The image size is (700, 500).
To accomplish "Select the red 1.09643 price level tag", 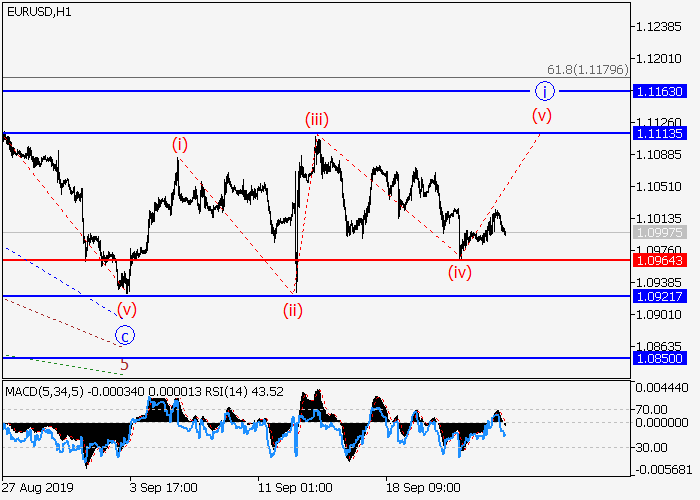I will tap(659, 260).
